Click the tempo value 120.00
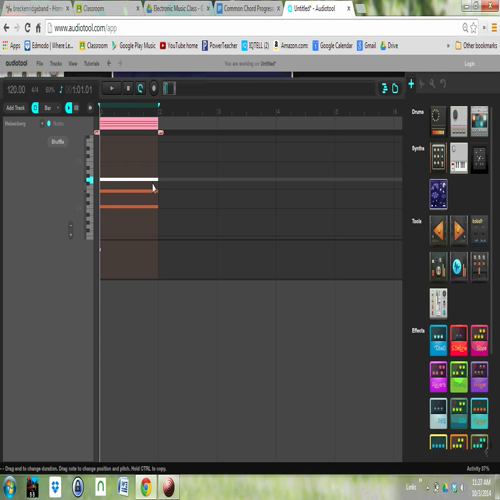 click(16, 90)
